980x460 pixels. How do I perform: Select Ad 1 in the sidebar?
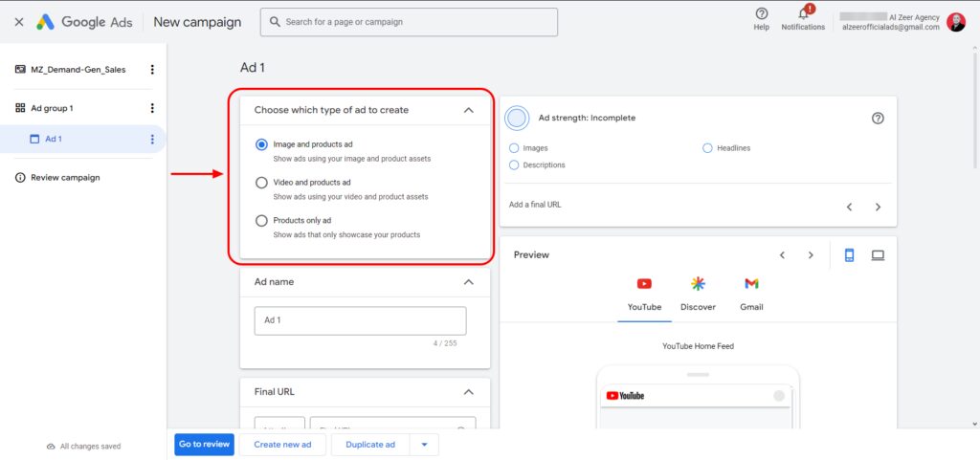point(54,140)
